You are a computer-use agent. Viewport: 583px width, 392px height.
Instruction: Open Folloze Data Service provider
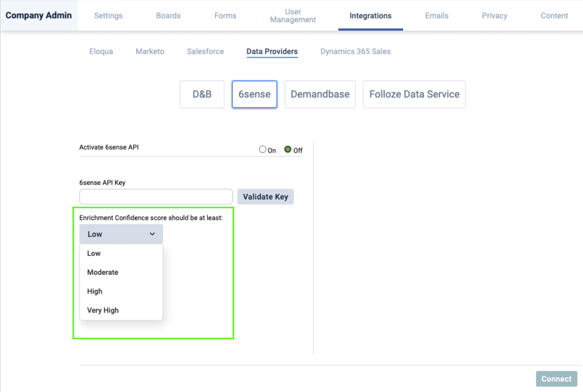414,94
